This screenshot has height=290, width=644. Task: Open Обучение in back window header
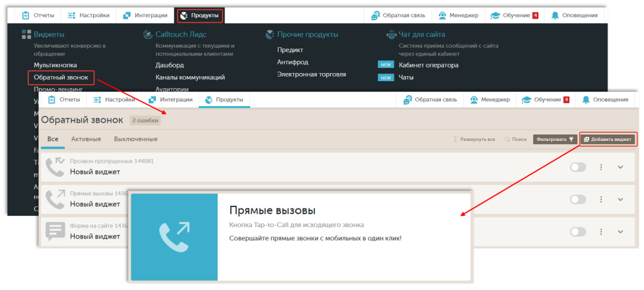point(514,16)
